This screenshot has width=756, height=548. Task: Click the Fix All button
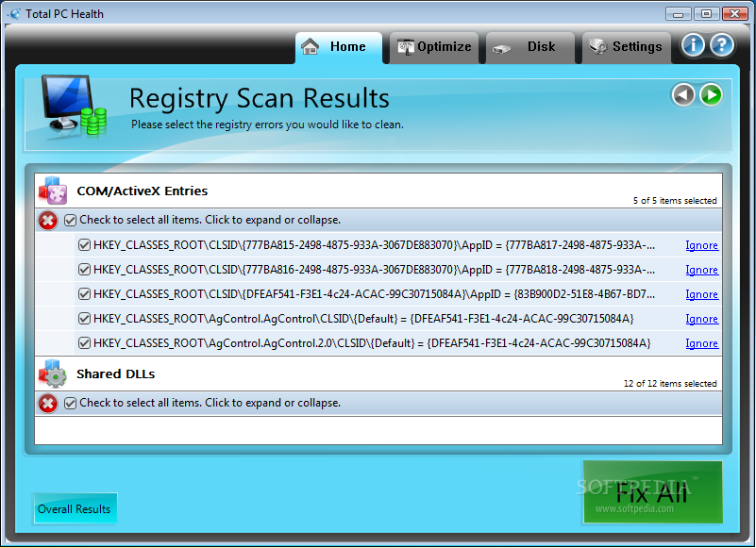click(653, 492)
